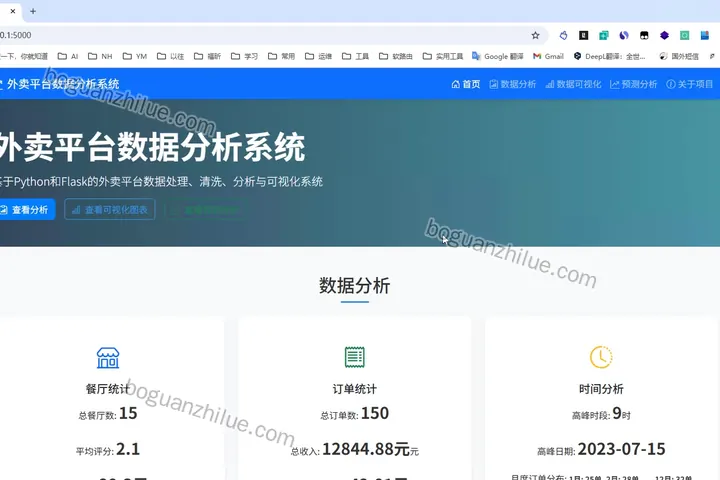Bookmark this page with the star icon

tap(535, 35)
